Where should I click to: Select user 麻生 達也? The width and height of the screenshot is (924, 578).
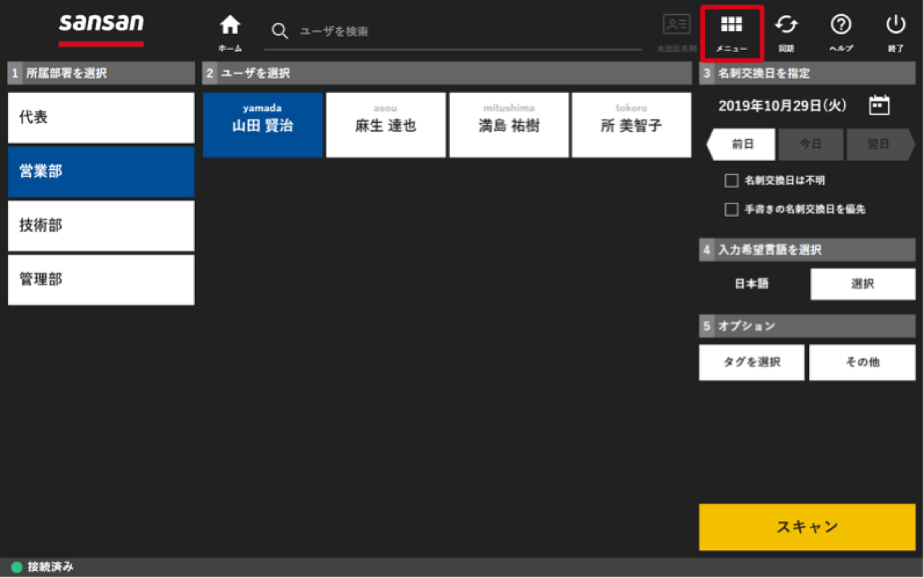386,125
